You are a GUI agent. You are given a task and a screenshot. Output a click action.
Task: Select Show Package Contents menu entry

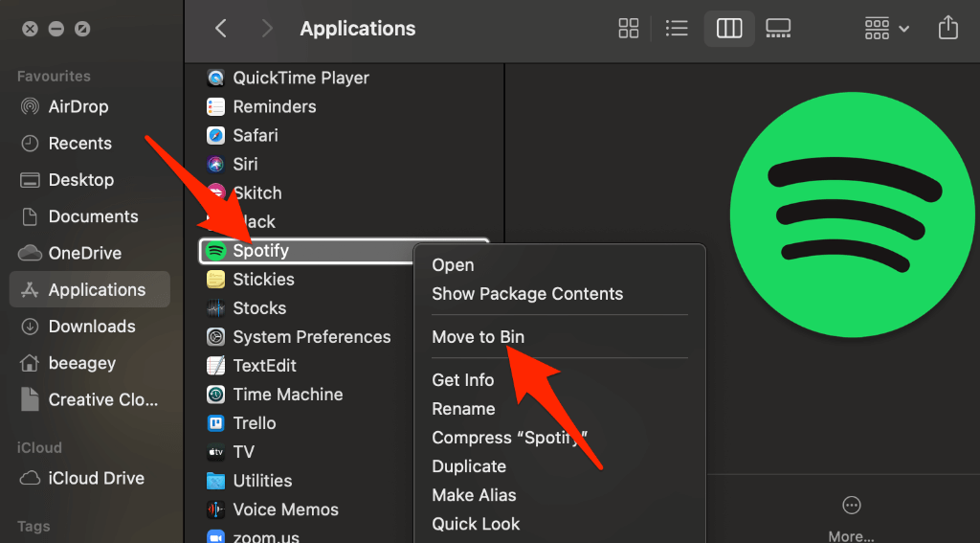pyautogui.click(x=527, y=294)
